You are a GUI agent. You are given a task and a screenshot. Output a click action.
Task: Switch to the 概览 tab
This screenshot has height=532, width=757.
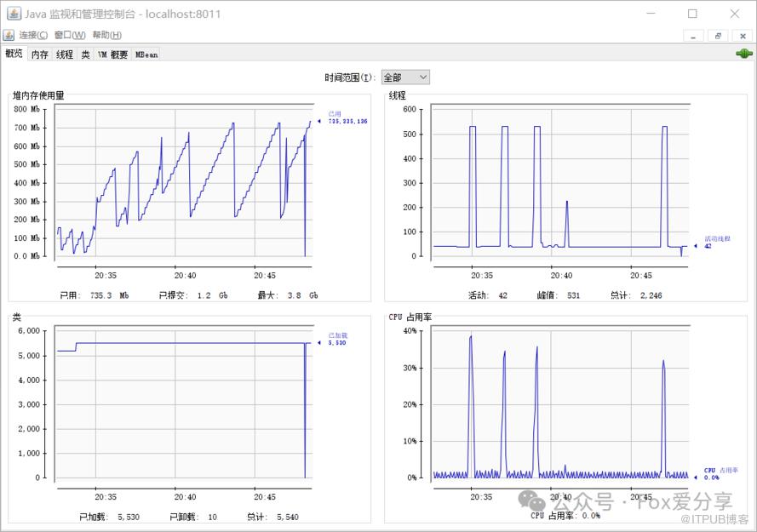pyautogui.click(x=14, y=54)
